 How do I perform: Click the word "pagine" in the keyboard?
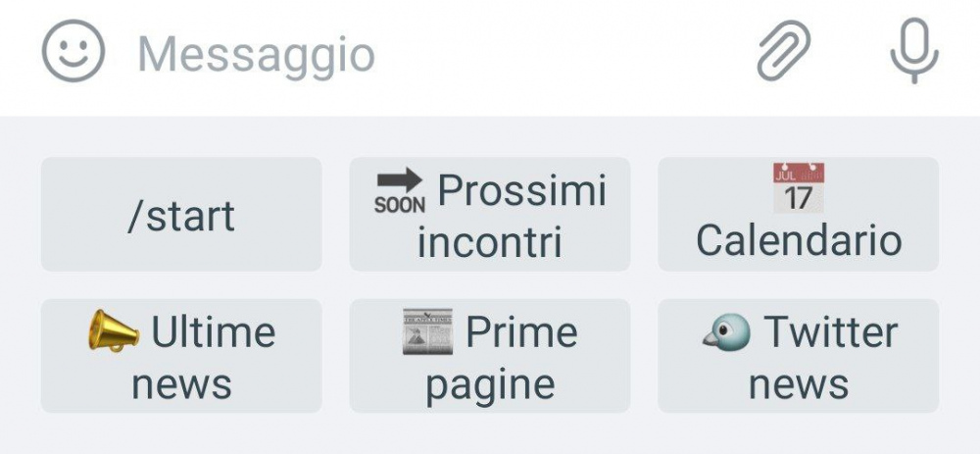pos(490,384)
